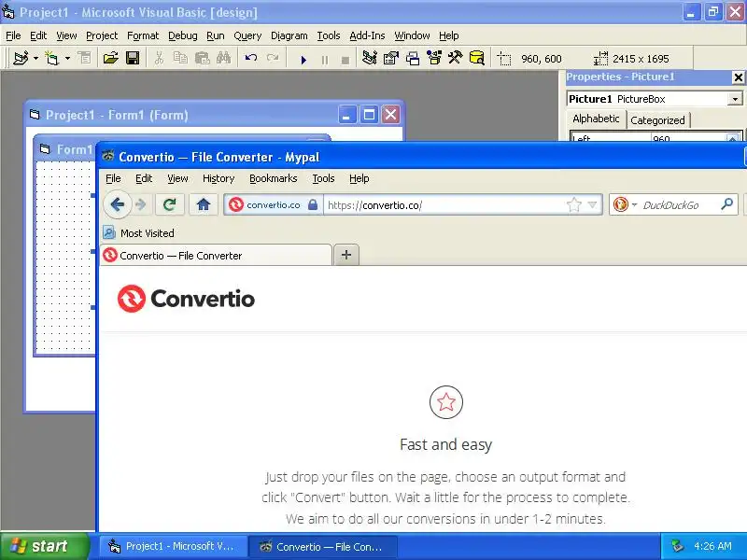Click the Open Project folder icon
Screen dimensions: 747x560
pyautogui.click(x=110, y=59)
